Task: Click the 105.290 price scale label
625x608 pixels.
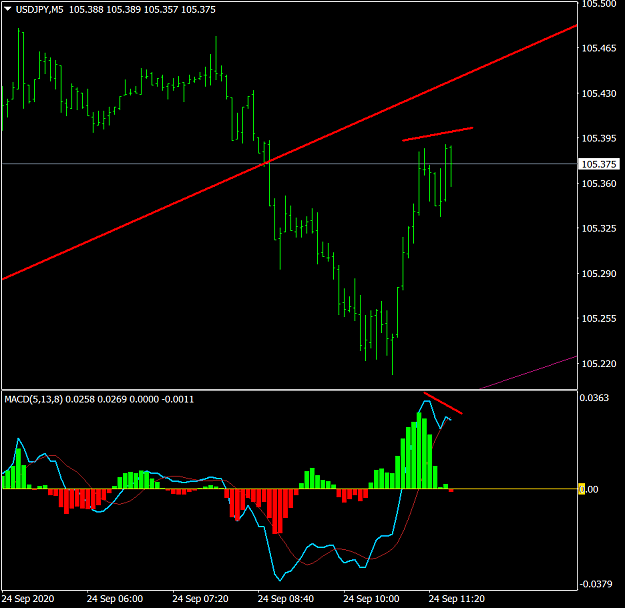Action: 599,274
